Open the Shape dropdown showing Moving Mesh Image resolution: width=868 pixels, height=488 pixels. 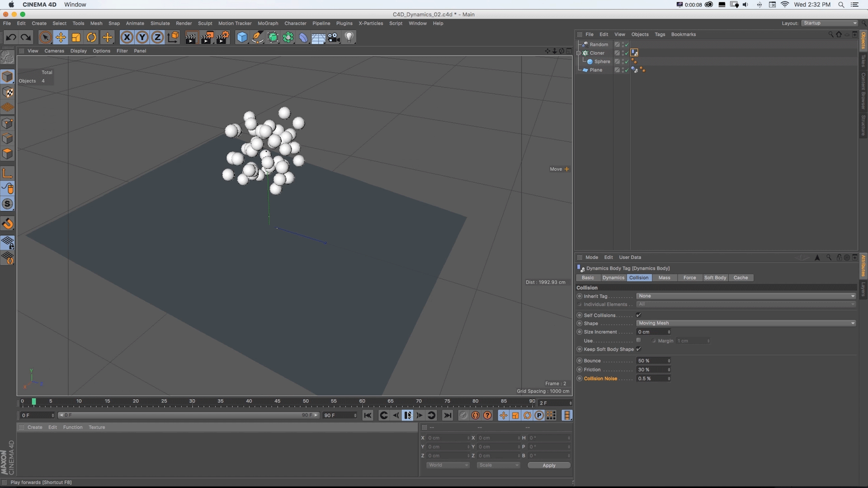[x=745, y=323]
